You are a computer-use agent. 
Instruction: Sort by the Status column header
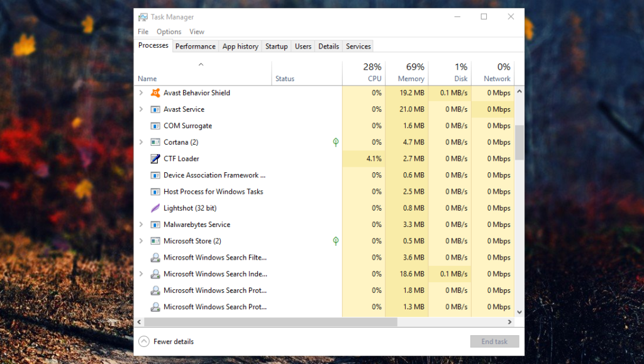coord(307,73)
